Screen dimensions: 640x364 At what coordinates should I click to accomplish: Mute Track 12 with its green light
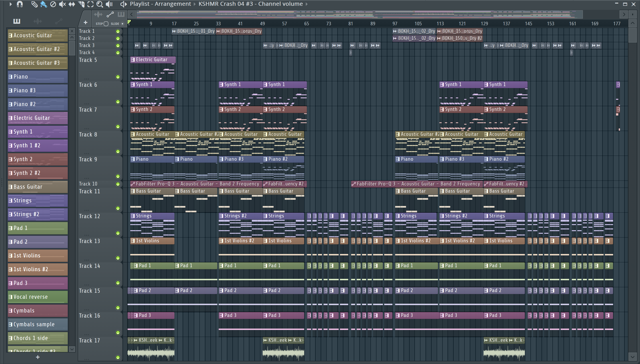coord(118,233)
